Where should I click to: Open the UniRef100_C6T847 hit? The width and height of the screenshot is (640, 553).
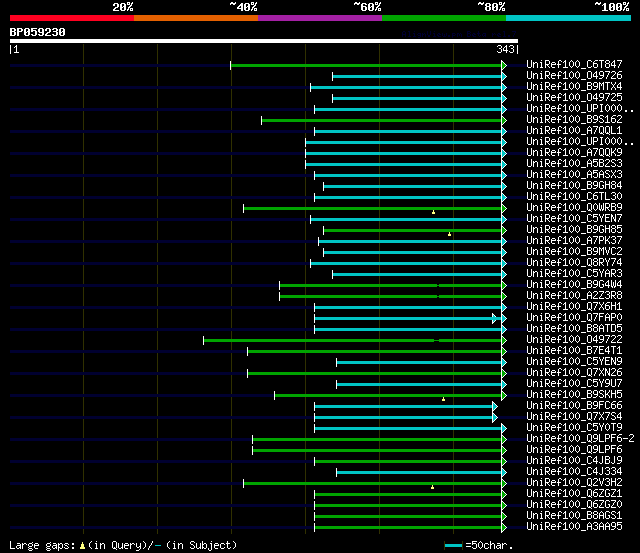[x=574, y=64]
